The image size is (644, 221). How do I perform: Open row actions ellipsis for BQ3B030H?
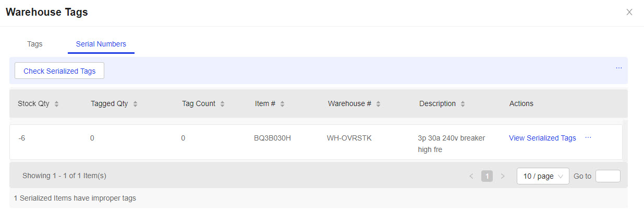pyautogui.click(x=588, y=137)
